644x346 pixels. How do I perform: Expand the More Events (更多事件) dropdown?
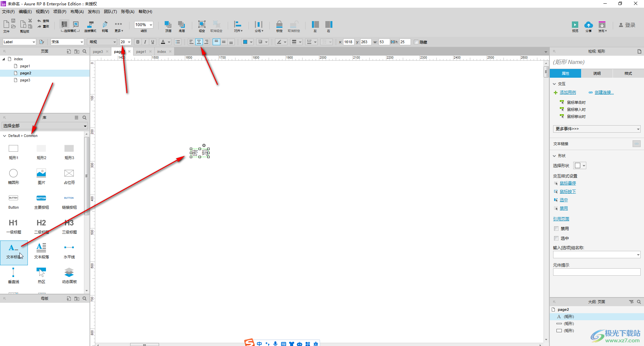[597, 129]
